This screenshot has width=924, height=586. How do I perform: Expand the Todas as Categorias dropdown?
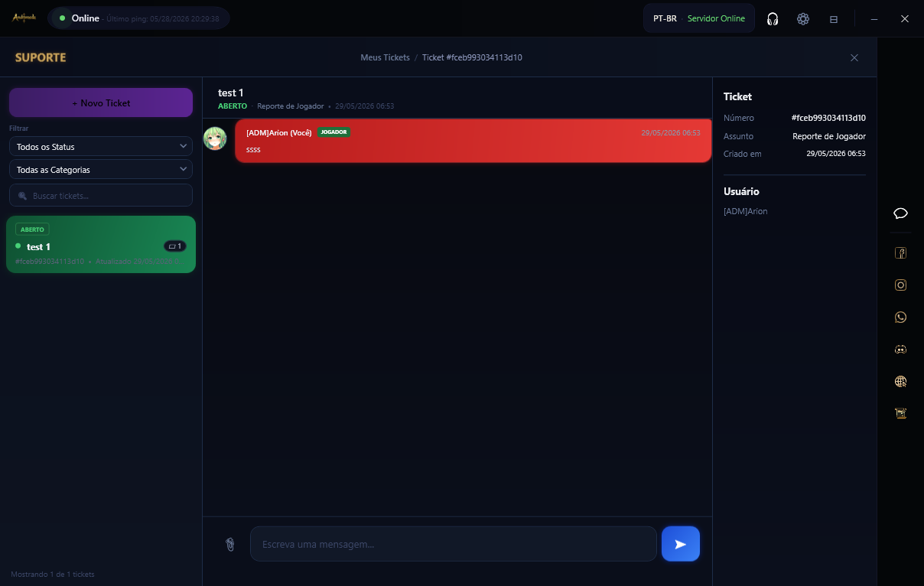point(101,169)
